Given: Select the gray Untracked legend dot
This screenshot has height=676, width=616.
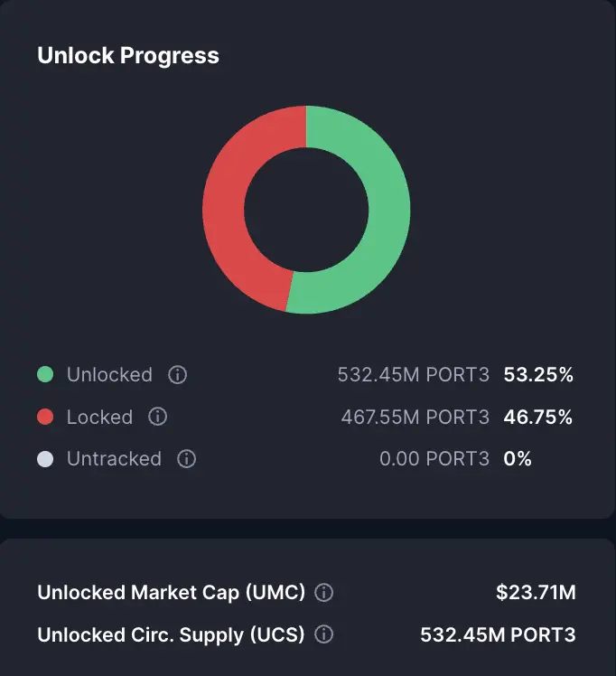Looking at the screenshot, I should coord(45,459).
